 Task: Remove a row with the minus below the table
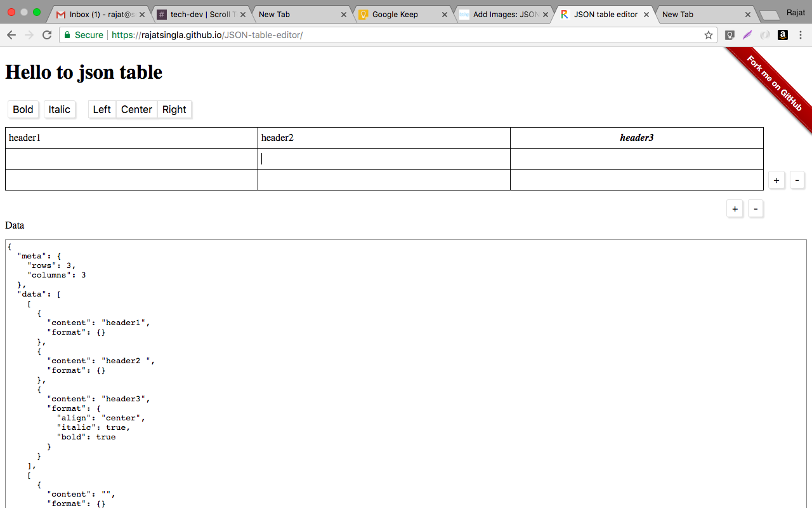coord(756,208)
